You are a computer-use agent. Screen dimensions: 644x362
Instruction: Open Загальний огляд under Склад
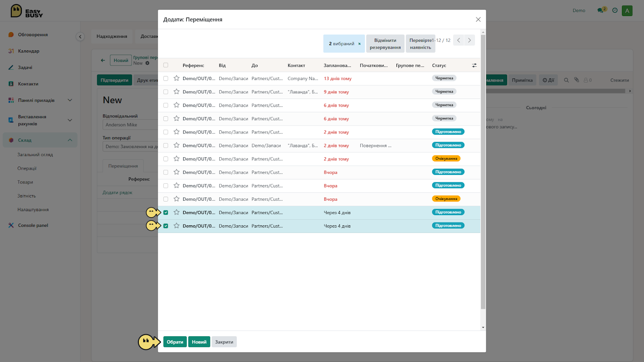[x=35, y=154]
